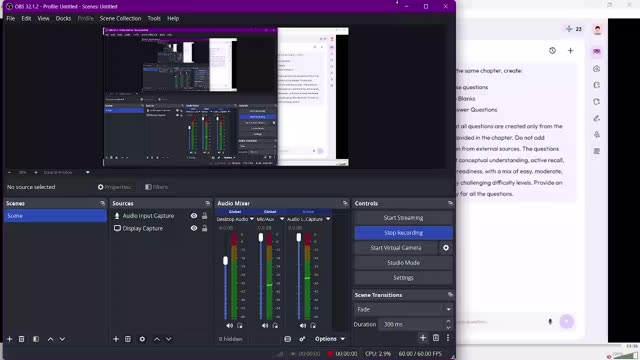Lock the Audio Input Capture source
The width and height of the screenshot is (640, 360).
tap(204, 216)
